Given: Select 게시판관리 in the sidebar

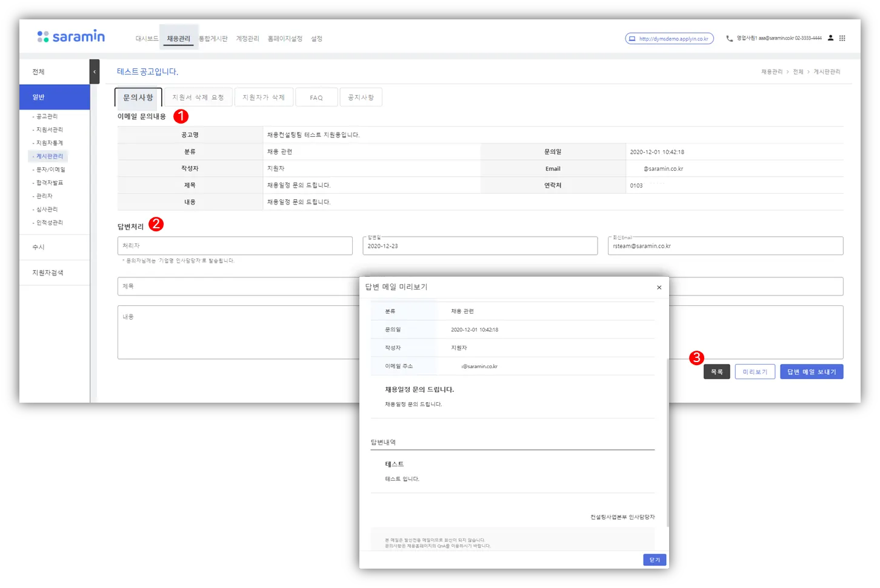Looking at the screenshot, I should (x=48, y=156).
